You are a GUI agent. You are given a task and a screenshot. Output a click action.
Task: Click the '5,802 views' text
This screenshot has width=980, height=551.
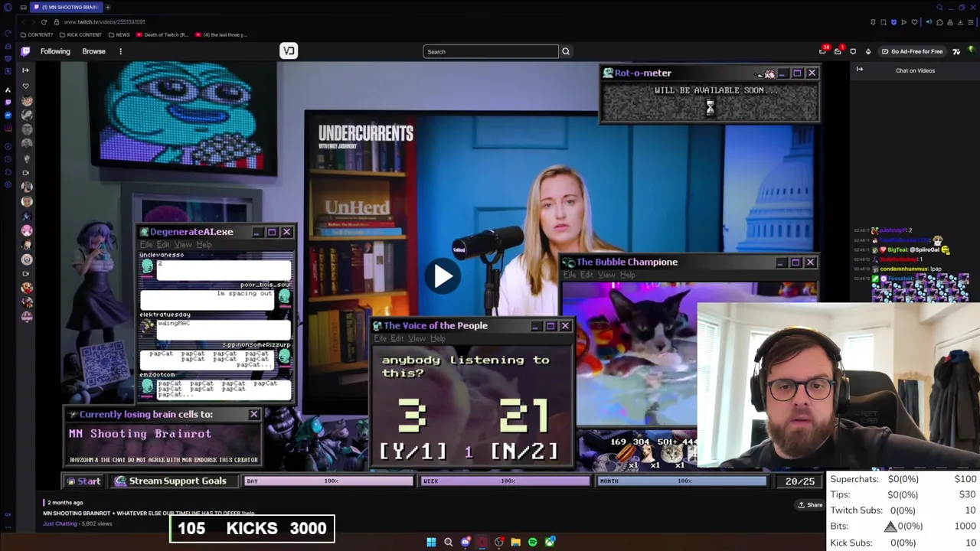pyautogui.click(x=96, y=523)
